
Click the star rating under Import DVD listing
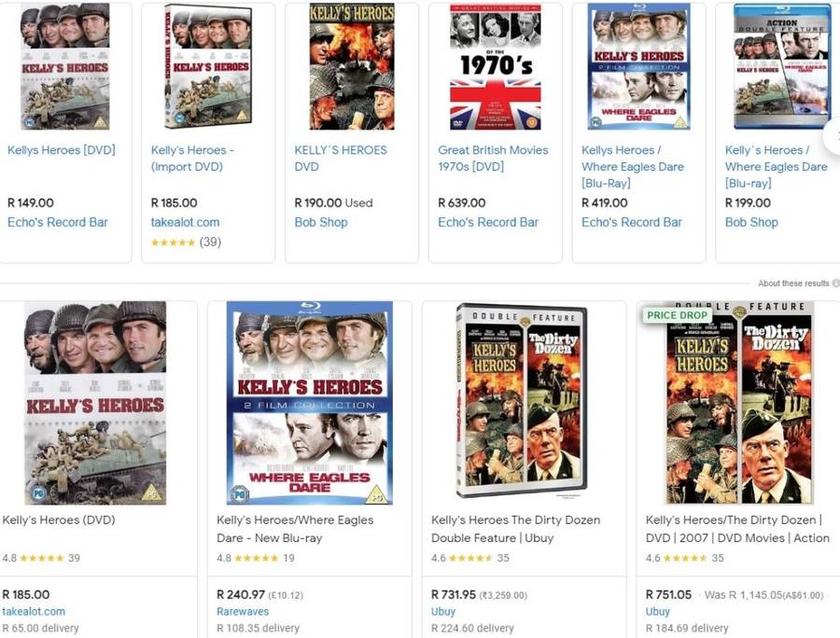point(173,243)
